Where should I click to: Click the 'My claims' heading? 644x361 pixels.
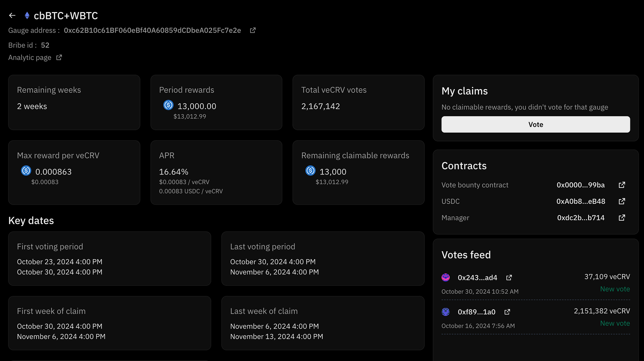464,91
